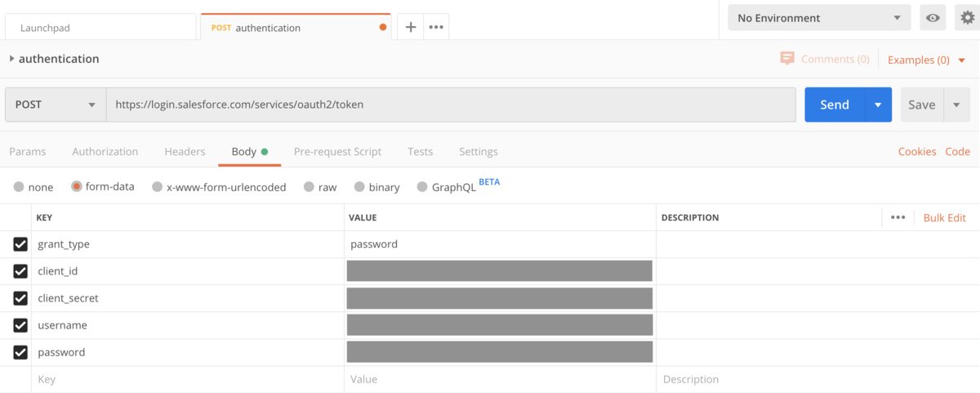Toggle the client_secret row checkbox
The height and width of the screenshot is (393, 980).
(x=20, y=298)
